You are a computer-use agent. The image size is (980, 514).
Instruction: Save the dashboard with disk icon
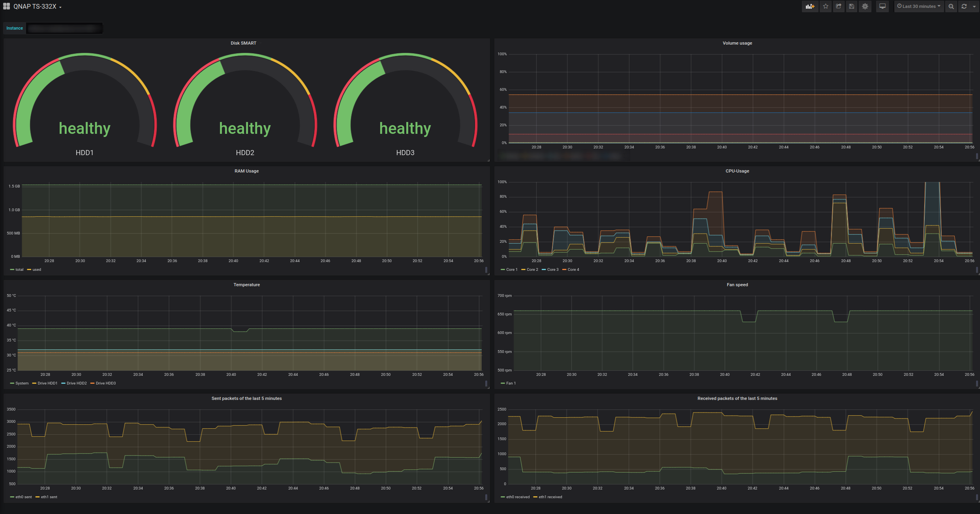[x=852, y=6]
